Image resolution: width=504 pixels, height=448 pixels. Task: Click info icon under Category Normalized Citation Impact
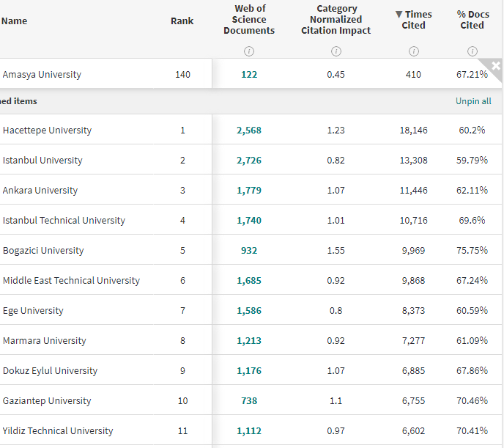click(336, 51)
